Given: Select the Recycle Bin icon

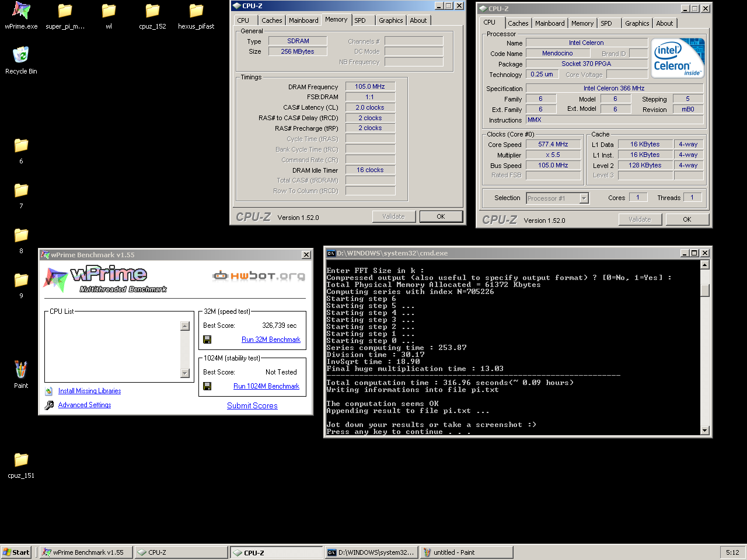Looking at the screenshot, I should (21, 55).
